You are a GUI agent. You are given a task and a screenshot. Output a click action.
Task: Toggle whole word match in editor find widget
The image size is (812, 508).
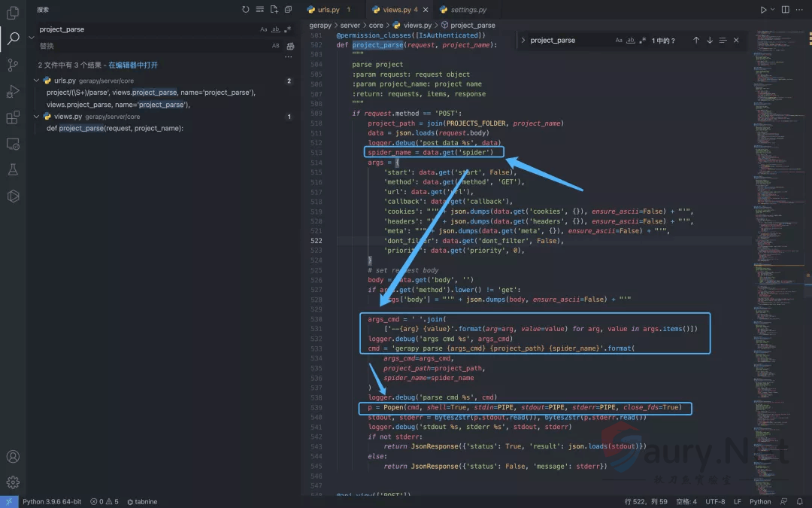tap(631, 41)
